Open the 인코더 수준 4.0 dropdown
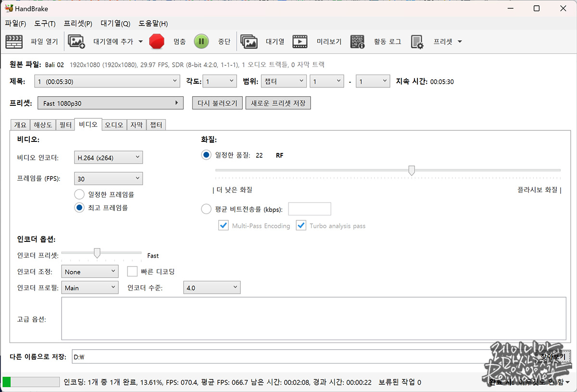Viewport: 577px width, 392px height. click(212, 287)
